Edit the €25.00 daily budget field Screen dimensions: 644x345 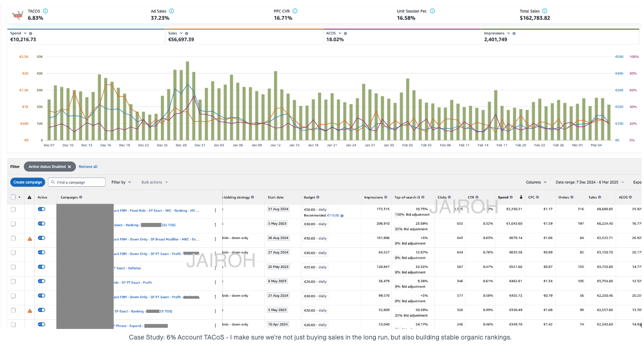[315, 267]
